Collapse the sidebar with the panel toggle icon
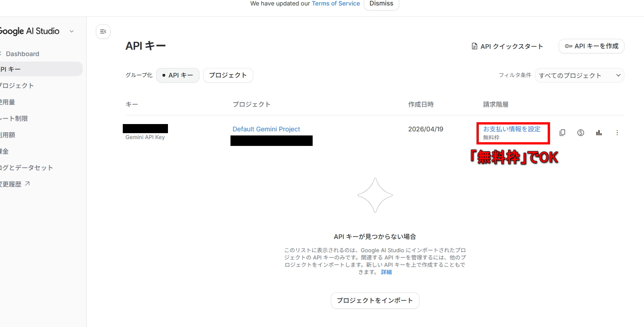Screen dimensions: 644x327 (x=103, y=31)
